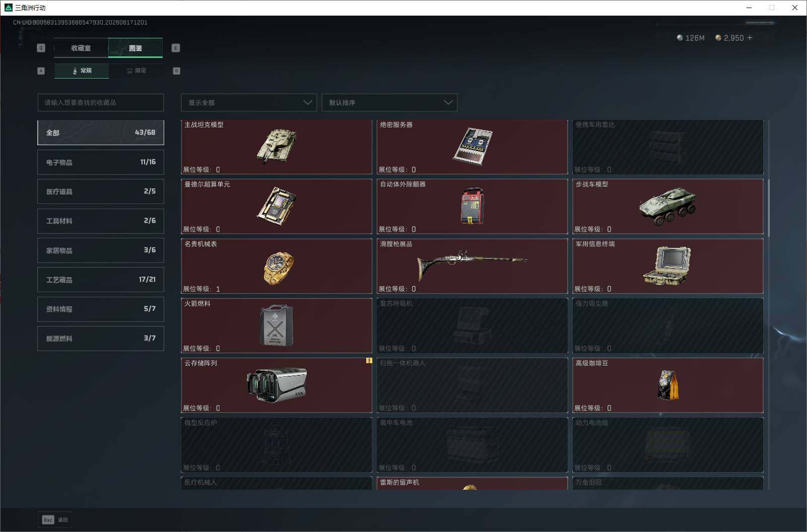Click the Esc 返回 back button
The image size is (807, 532).
coord(55,520)
